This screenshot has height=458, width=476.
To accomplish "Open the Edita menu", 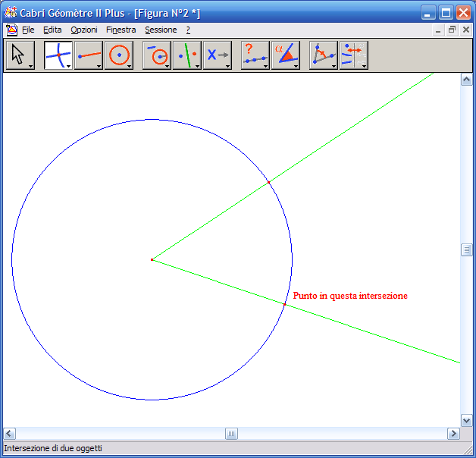I will (52, 30).
